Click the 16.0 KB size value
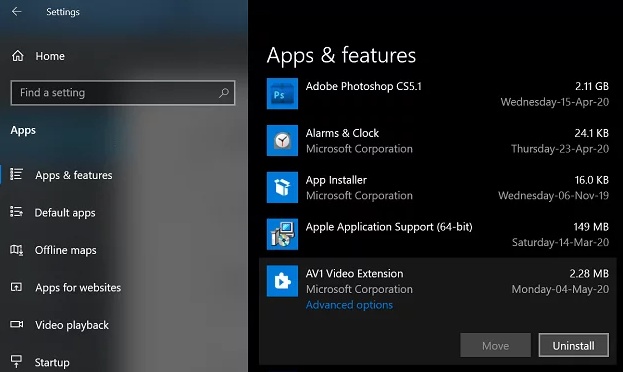The width and height of the screenshot is (623, 372). [592, 180]
